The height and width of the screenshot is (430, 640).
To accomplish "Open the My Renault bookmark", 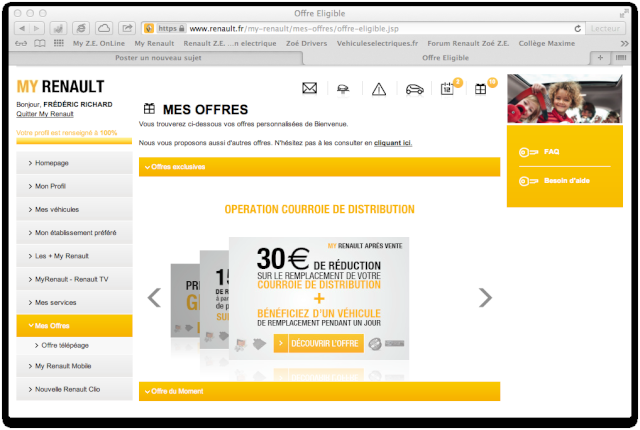I will [x=154, y=43].
